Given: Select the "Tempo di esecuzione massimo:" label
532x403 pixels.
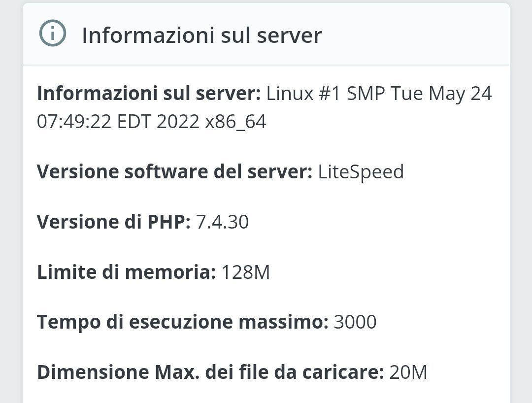Looking at the screenshot, I should coord(183,322).
